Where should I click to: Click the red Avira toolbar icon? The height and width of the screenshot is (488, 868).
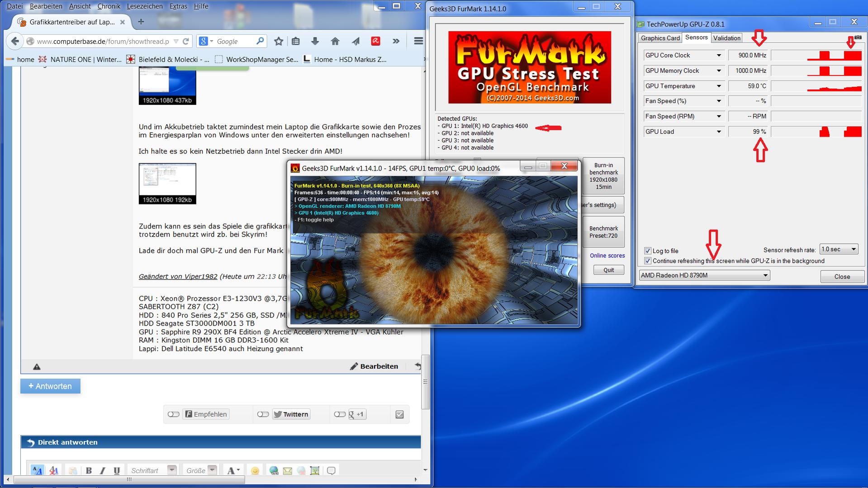[375, 41]
